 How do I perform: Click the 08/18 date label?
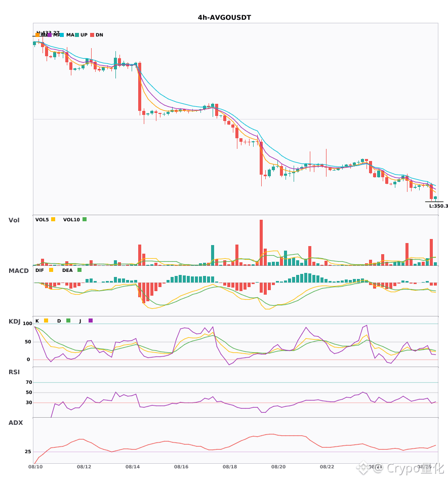pos(230,467)
